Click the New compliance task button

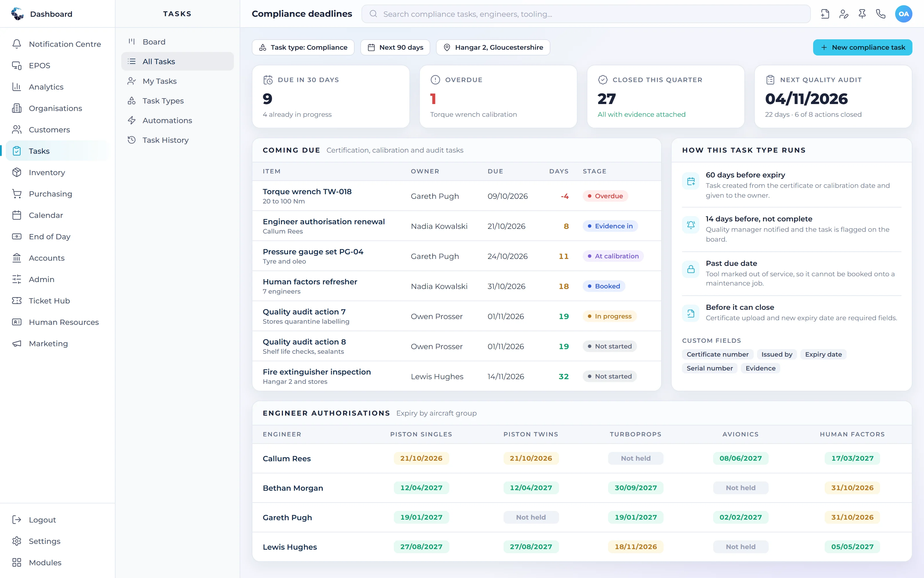(862, 47)
